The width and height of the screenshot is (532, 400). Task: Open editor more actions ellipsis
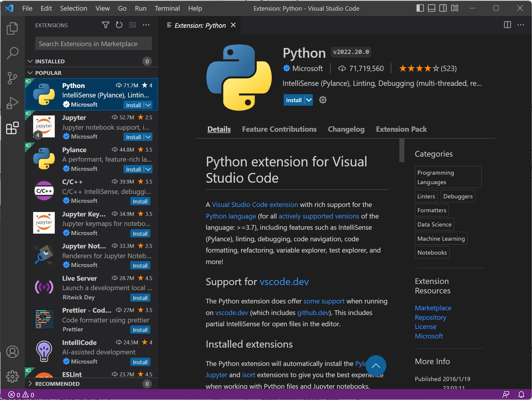coord(521,25)
